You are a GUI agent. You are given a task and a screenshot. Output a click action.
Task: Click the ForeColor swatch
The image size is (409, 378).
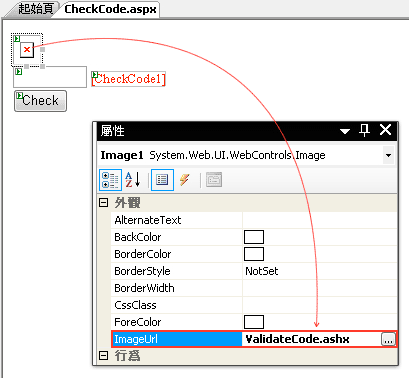(254, 322)
